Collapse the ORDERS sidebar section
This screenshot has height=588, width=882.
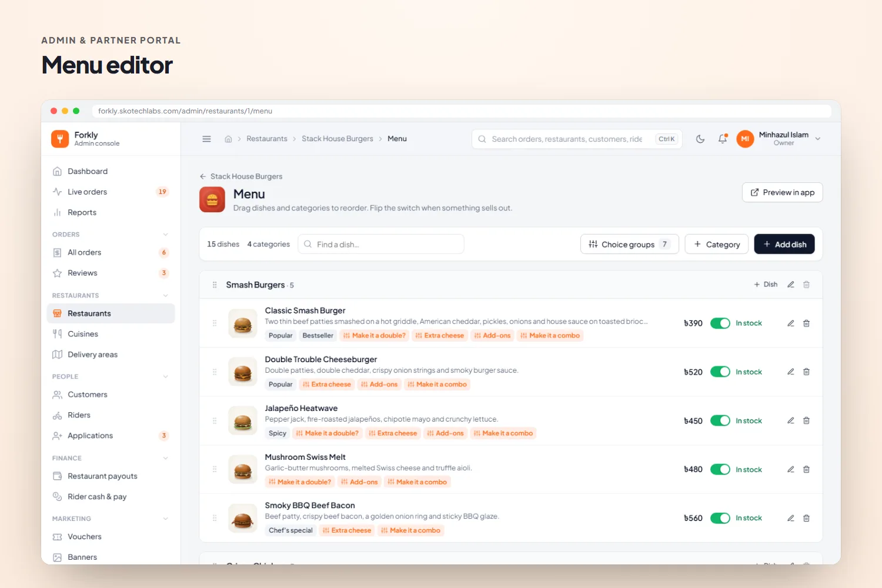pos(165,235)
